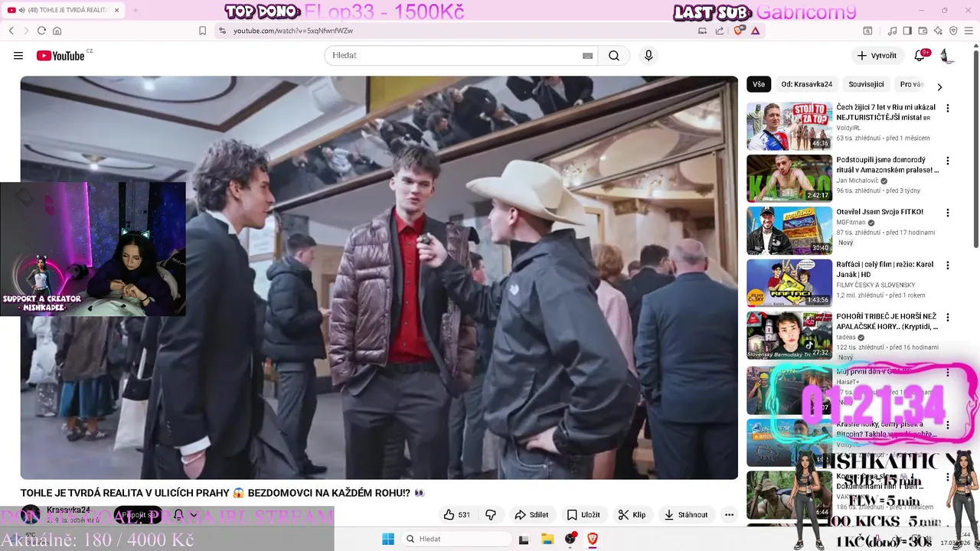980x551 pixels.
Task: Open more actions ellipsis under the video
Action: (x=729, y=515)
